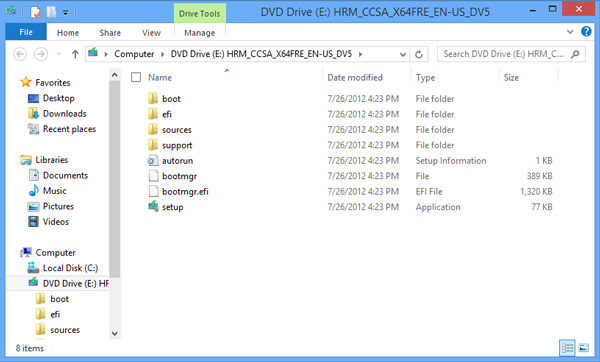The height and width of the screenshot is (362, 600).
Task: Expand the ribbon with the chevron
Action: point(570,31)
